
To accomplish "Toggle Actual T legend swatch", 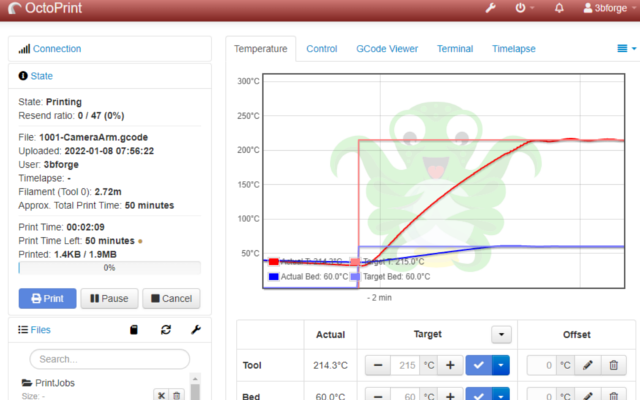I will point(273,262).
